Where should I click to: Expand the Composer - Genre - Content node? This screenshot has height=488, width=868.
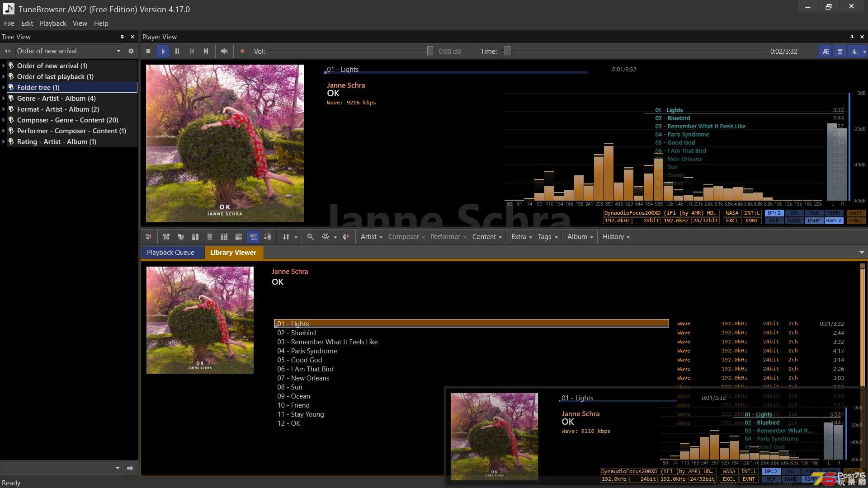(4, 120)
